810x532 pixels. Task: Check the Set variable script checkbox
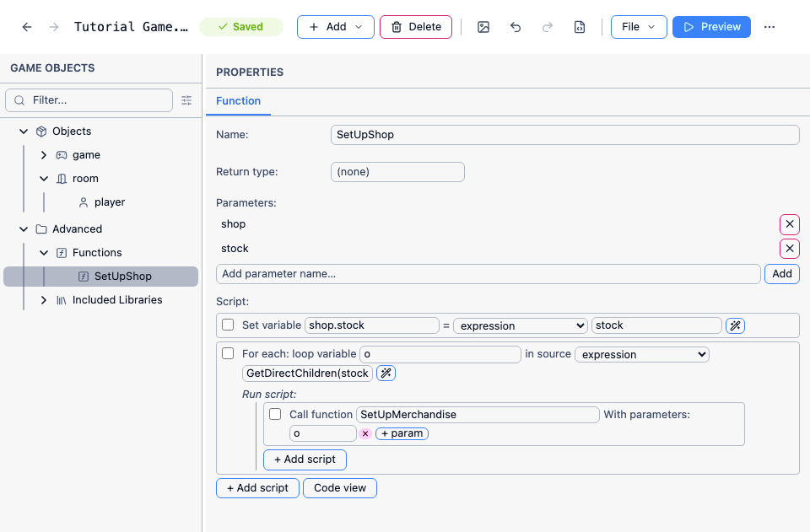coord(228,325)
